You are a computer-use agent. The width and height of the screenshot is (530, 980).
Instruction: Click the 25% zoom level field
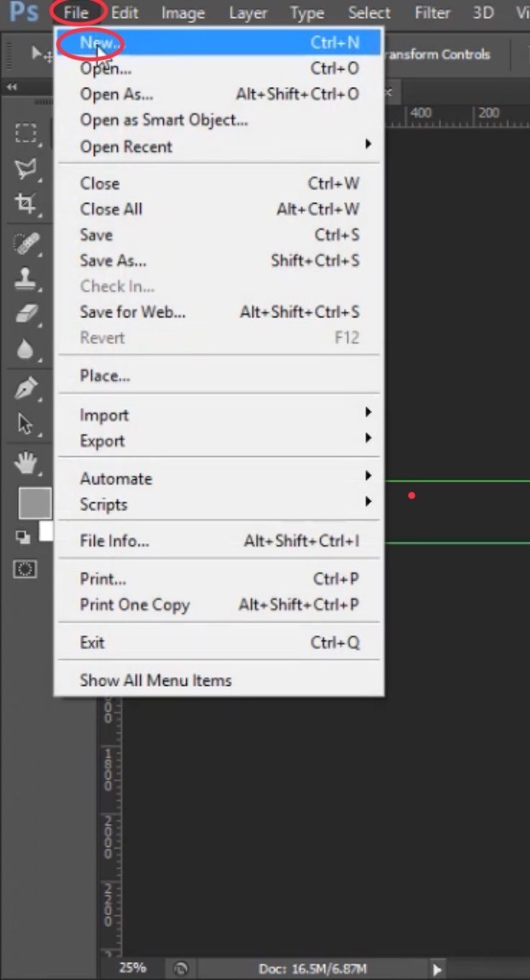[132, 968]
